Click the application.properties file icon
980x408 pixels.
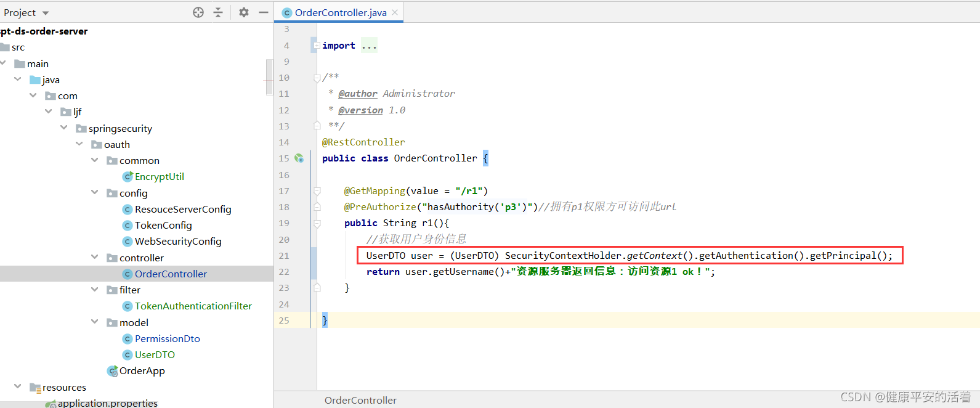tap(51, 404)
